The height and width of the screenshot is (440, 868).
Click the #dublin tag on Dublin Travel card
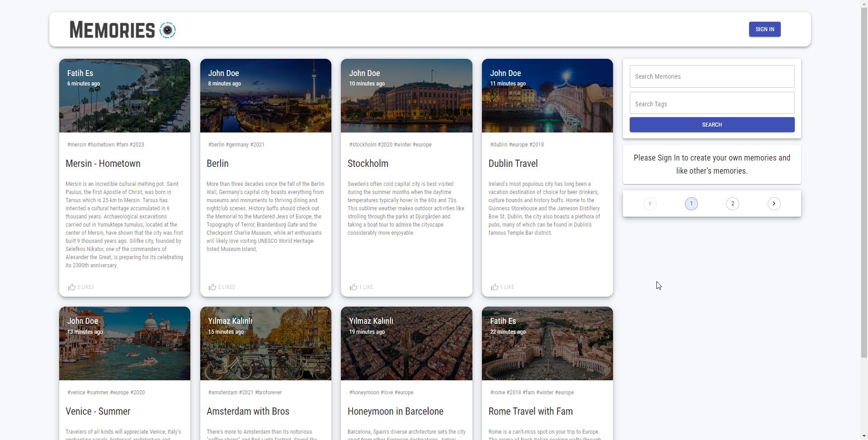499,145
